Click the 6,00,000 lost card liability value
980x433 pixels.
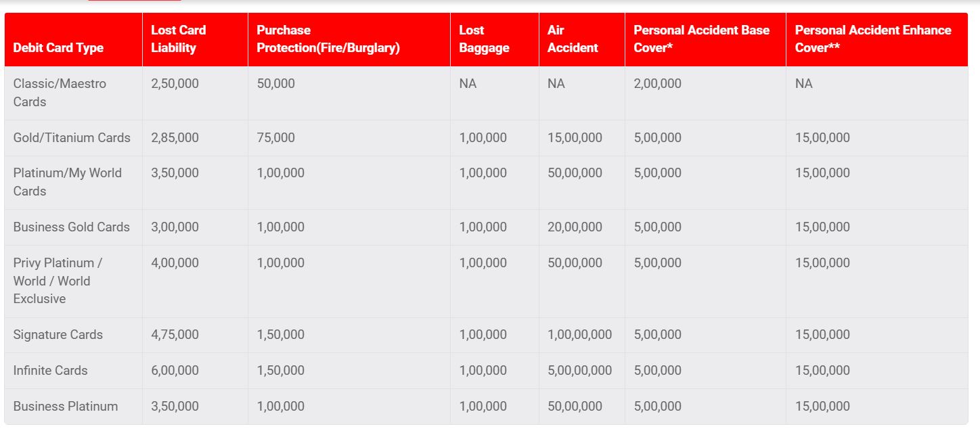tap(175, 371)
